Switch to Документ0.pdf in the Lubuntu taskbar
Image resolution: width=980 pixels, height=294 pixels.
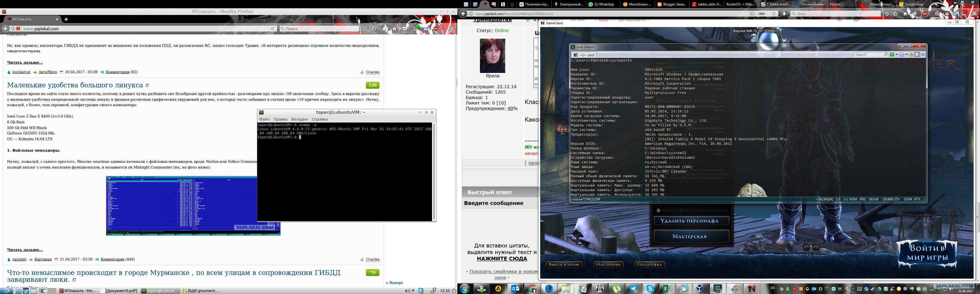point(120,291)
